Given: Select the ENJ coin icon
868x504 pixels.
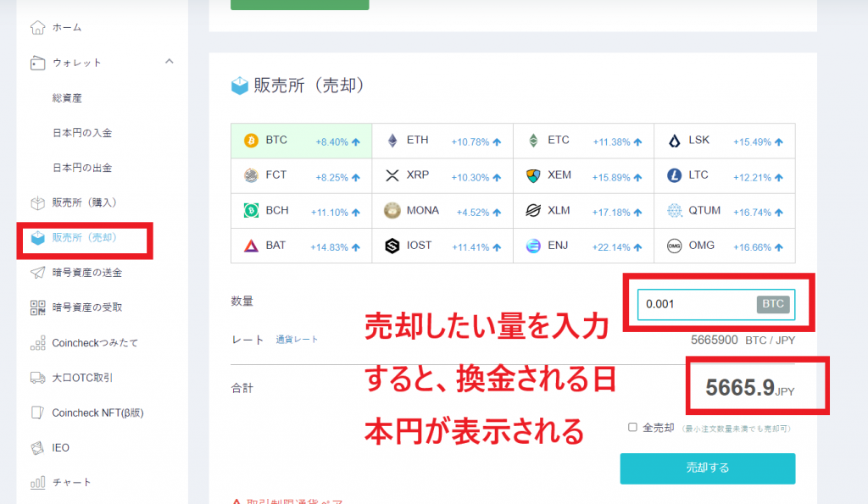Looking at the screenshot, I should (x=533, y=246).
